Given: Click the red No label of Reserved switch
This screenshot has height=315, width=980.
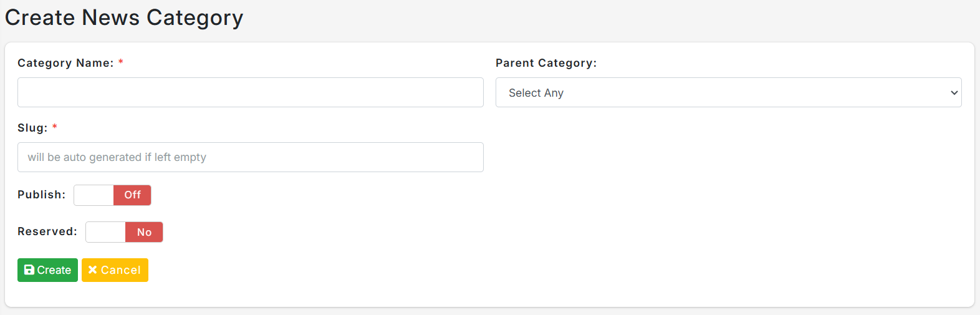Looking at the screenshot, I should point(144,232).
